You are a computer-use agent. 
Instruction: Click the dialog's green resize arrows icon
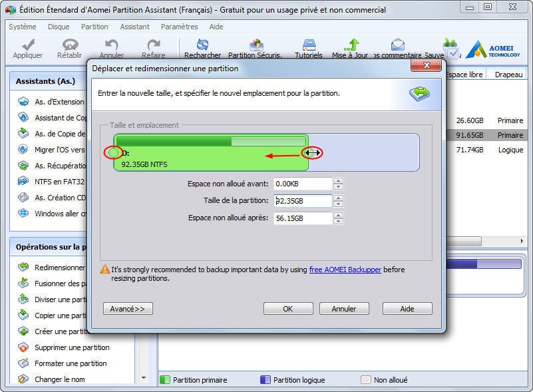point(419,94)
